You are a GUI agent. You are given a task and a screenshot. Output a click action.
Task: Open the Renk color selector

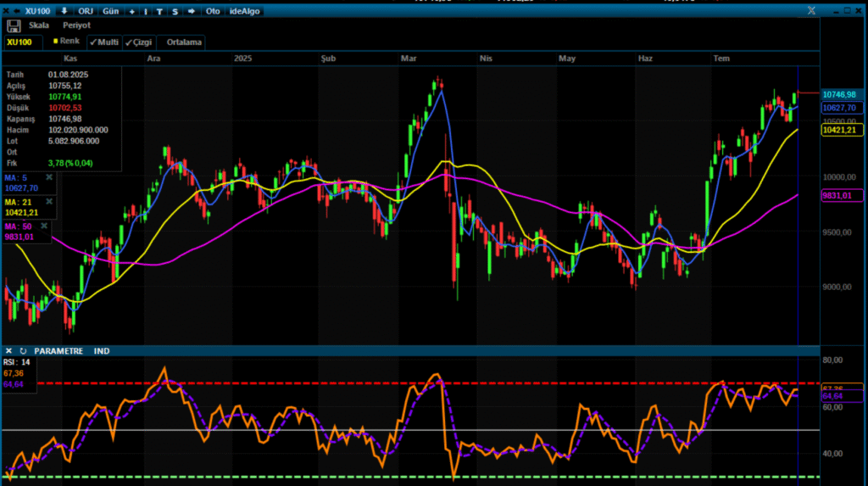pyautogui.click(x=66, y=41)
